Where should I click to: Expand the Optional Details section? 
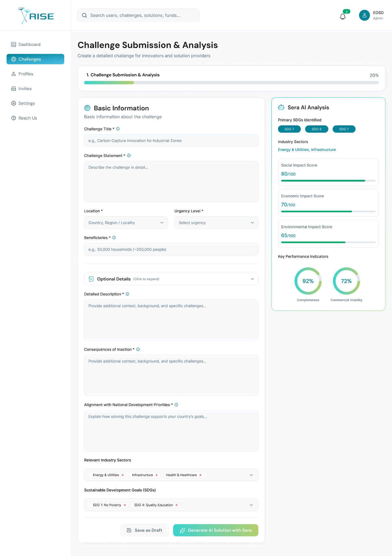click(x=171, y=279)
